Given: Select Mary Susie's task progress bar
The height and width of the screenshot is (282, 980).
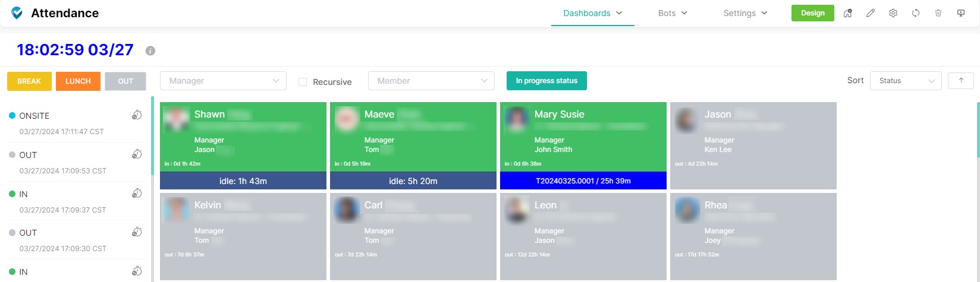Looking at the screenshot, I should (583, 181).
